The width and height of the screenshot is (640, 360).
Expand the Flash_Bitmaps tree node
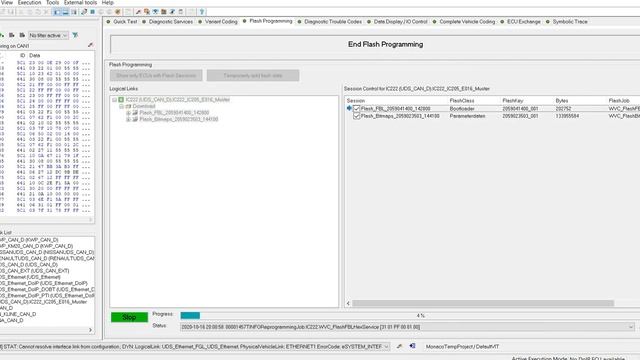coord(128,119)
